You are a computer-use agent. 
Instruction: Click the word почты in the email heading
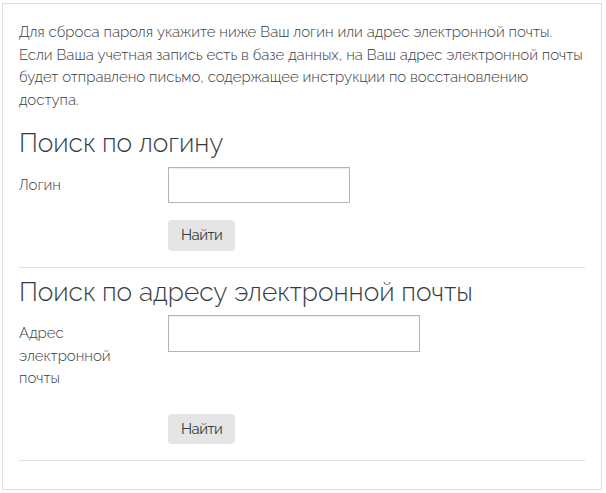[437, 292]
